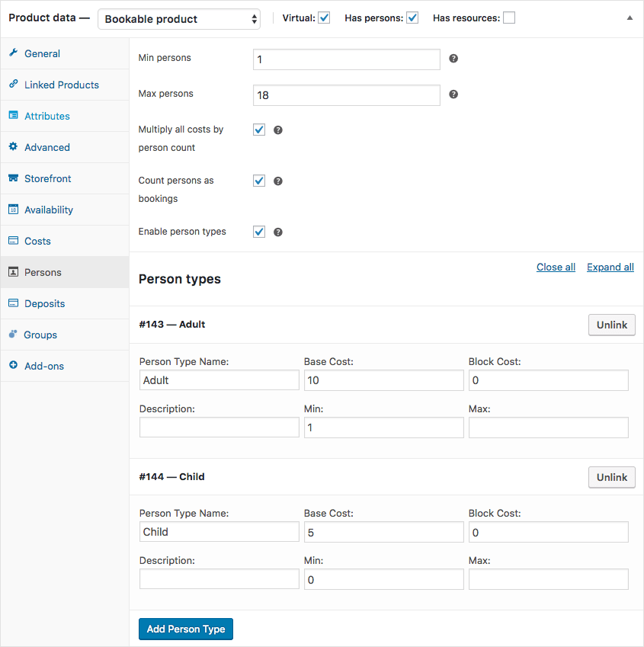This screenshot has height=647, width=644.
Task: Open Availability via the calendar icon
Action: [x=14, y=210]
